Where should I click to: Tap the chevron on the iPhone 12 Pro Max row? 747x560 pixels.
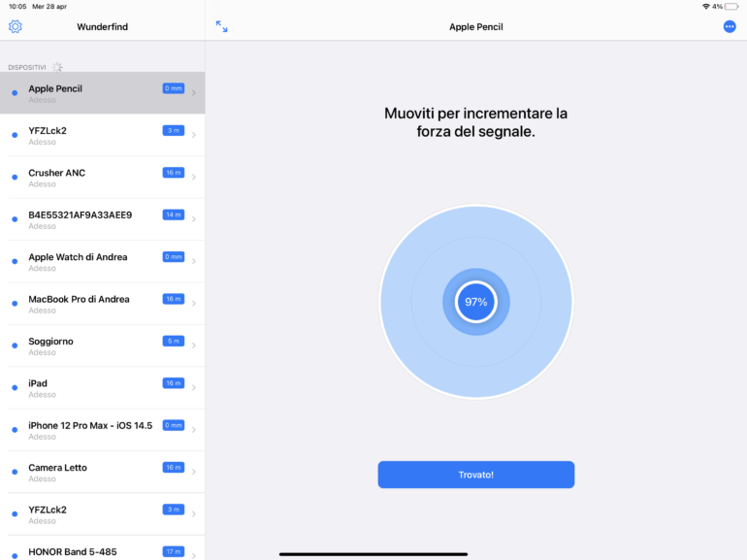(194, 430)
